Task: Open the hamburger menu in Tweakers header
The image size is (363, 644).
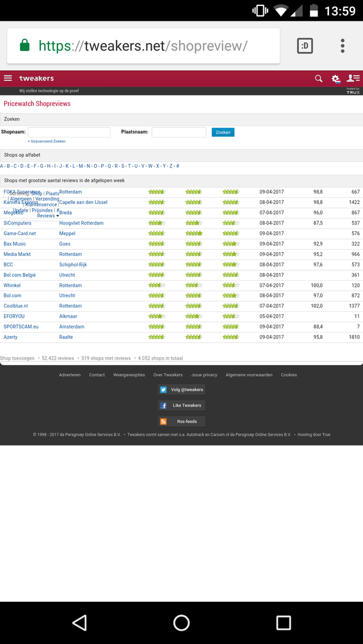Action: click(8, 78)
